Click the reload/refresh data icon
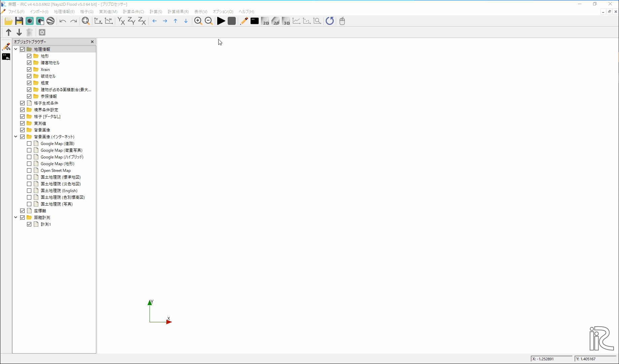The width and height of the screenshot is (619, 364). [x=329, y=21]
